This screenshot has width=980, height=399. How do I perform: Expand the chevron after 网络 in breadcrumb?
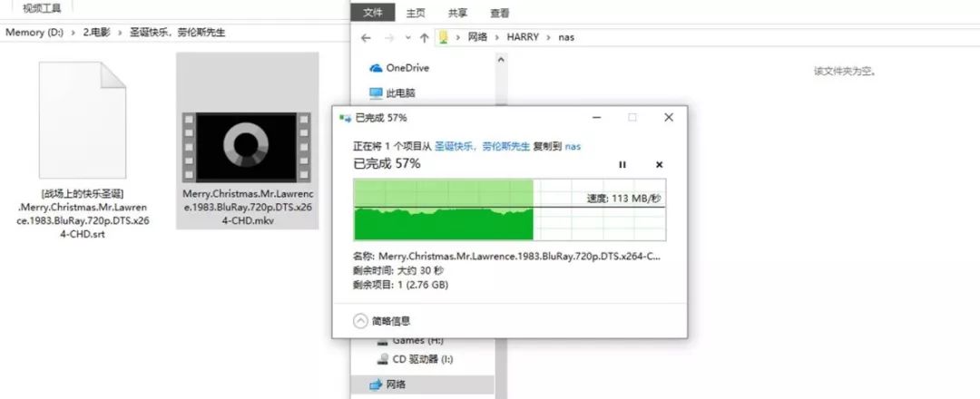click(x=497, y=37)
